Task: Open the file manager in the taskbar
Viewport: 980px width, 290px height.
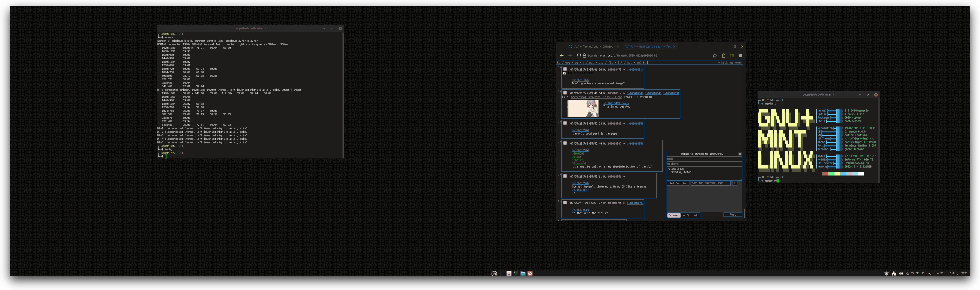Action: tap(523, 273)
